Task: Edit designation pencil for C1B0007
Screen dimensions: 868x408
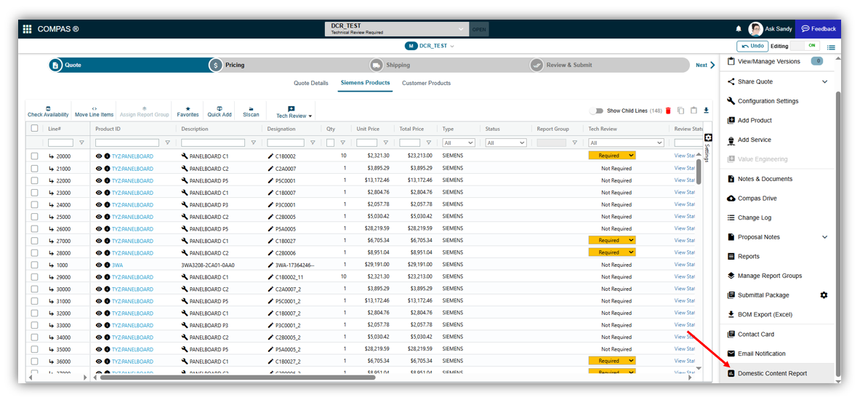Action: click(270, 193)
